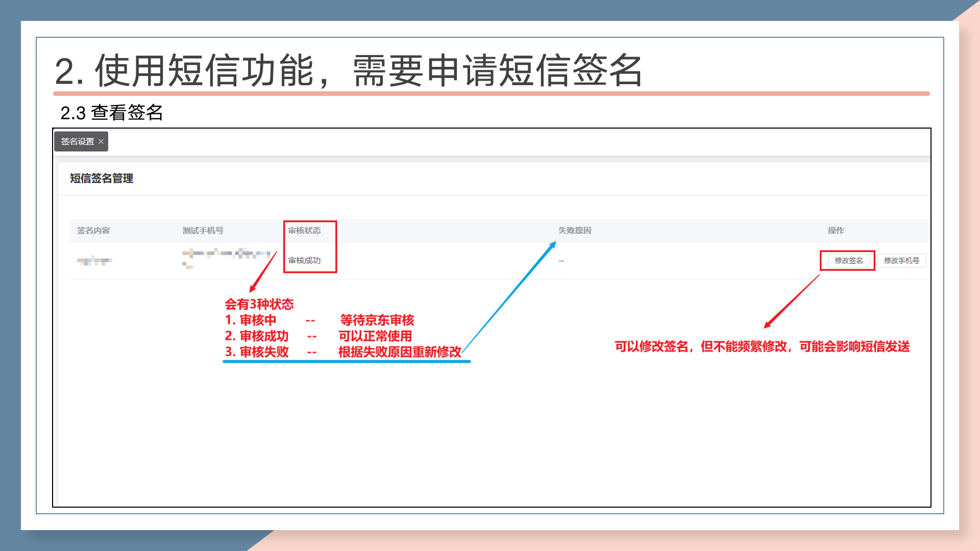Image resolution: width=980 pixels, height=551 pixels.
Task: Click the 2.3 查看签名 subtitle
Action: click(x=111, y=113)
